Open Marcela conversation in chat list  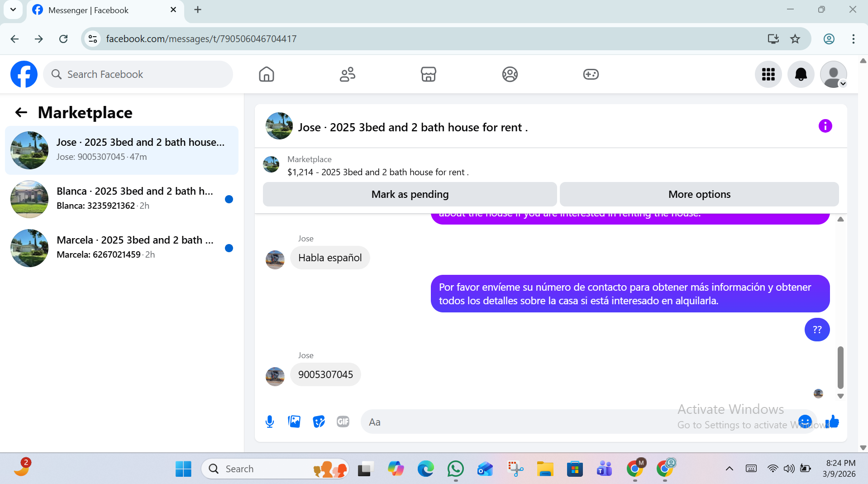click(x=122, y=248)
